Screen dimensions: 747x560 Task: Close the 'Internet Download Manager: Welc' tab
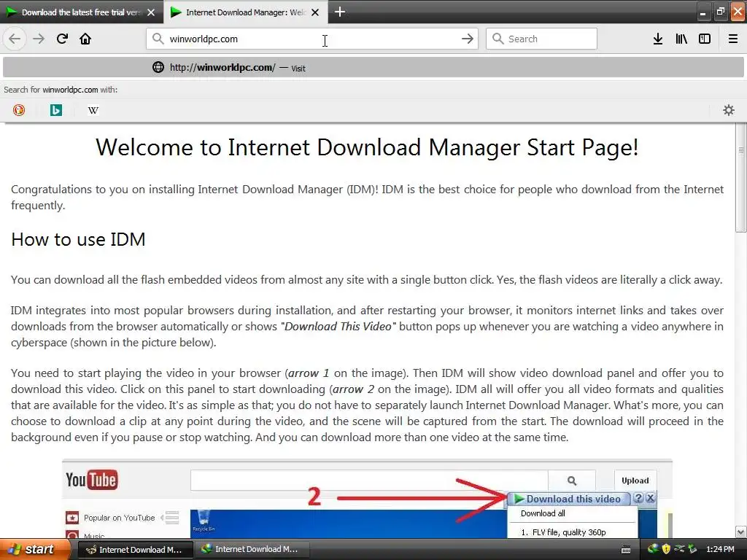pyautogui.click(x=315, y=12)
